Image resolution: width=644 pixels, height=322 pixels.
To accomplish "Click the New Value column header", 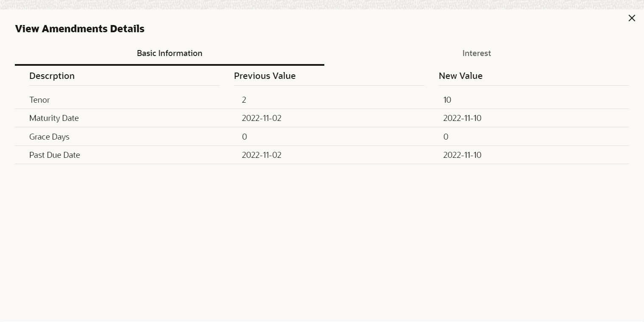I will pyautogui.click(x=460, y=76).
